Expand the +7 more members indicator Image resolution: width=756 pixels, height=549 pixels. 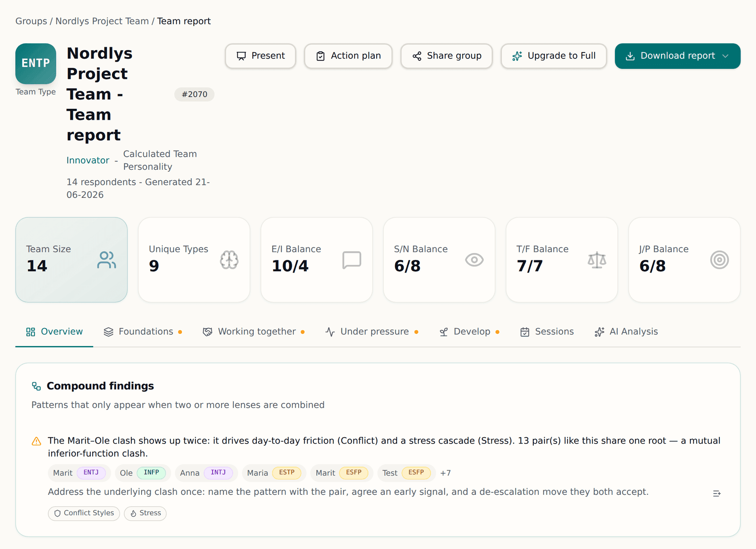446,473
